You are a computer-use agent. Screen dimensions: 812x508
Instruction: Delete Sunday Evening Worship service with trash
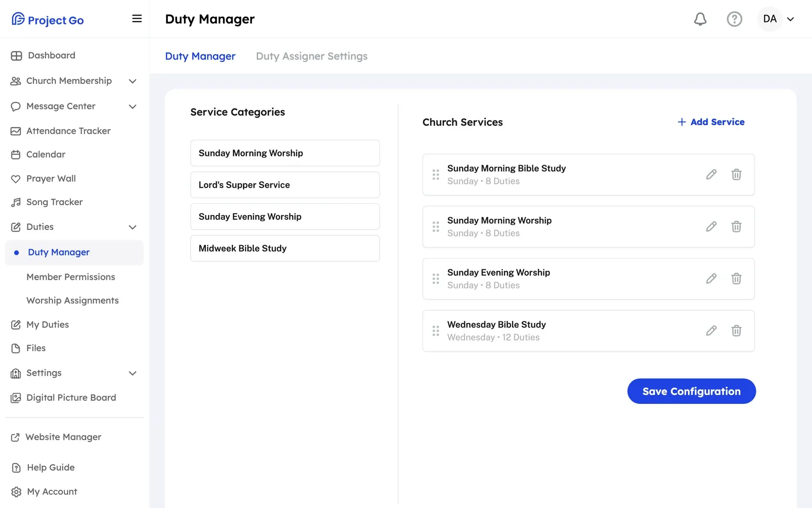[736, 278]
